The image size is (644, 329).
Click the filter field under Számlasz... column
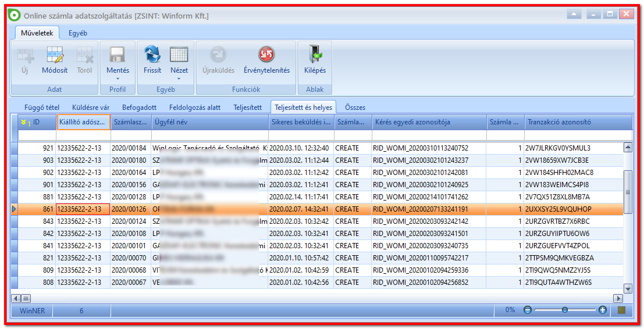[131, 135]
